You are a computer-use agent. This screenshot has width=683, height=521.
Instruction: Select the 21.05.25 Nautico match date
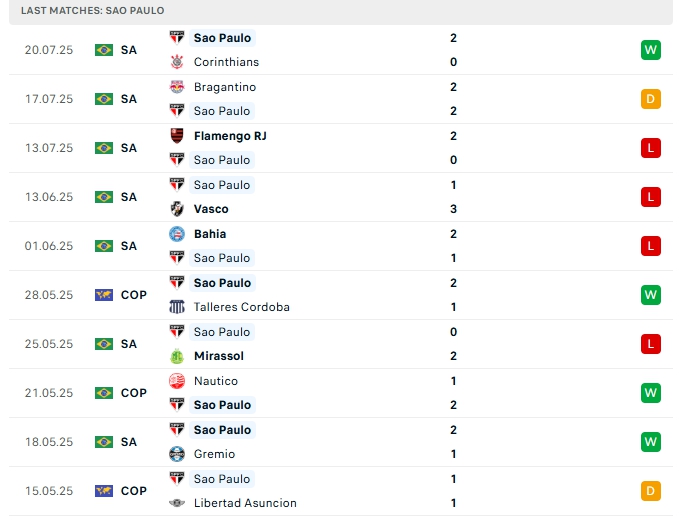pyautogui.click(x=49, y=393)
